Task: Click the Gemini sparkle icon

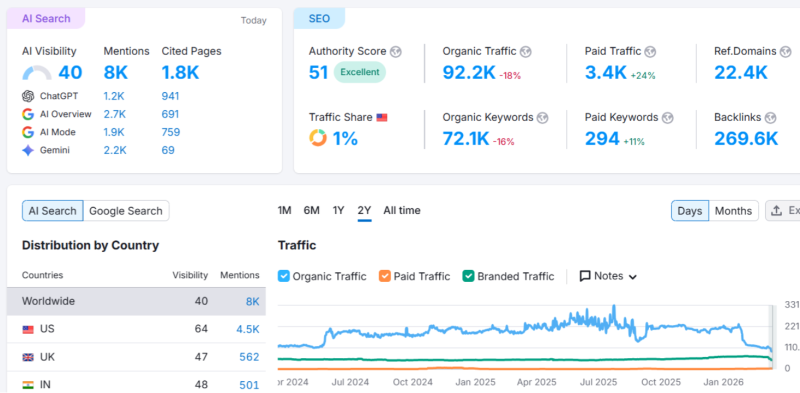Action: [x=28, y=150]
